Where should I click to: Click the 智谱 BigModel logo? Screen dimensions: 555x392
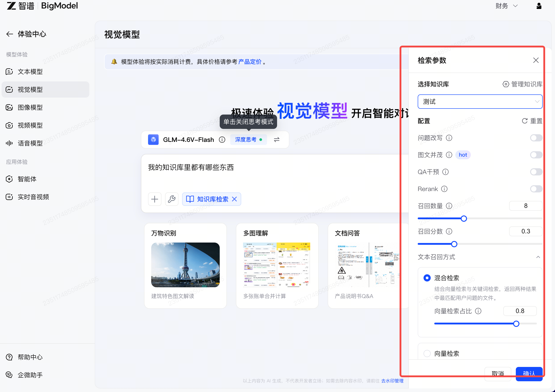click(x=42, y=6)
